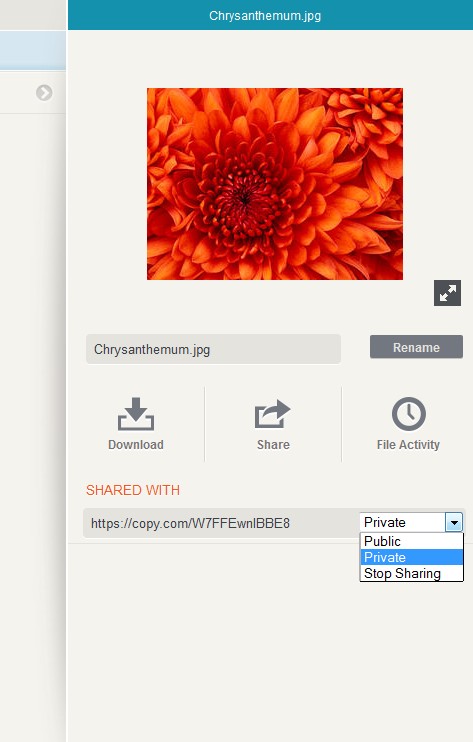Click the Download tray arrow icon
This screenshot has width=473, height=742.
(x=136, y=414)
